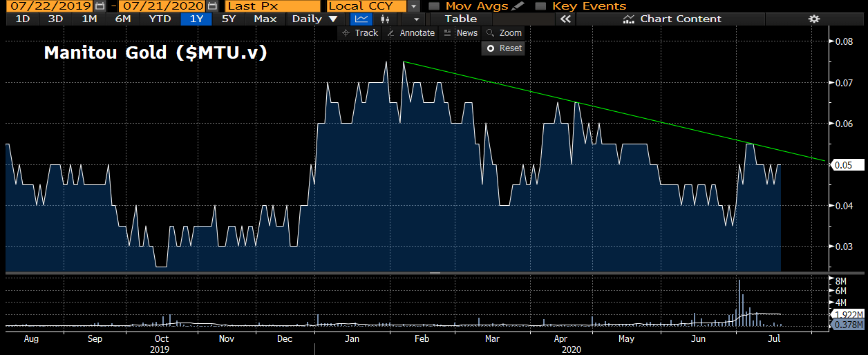868x355 pixels.
Task: Activate the Annotate tool
Action: point(411,32)
